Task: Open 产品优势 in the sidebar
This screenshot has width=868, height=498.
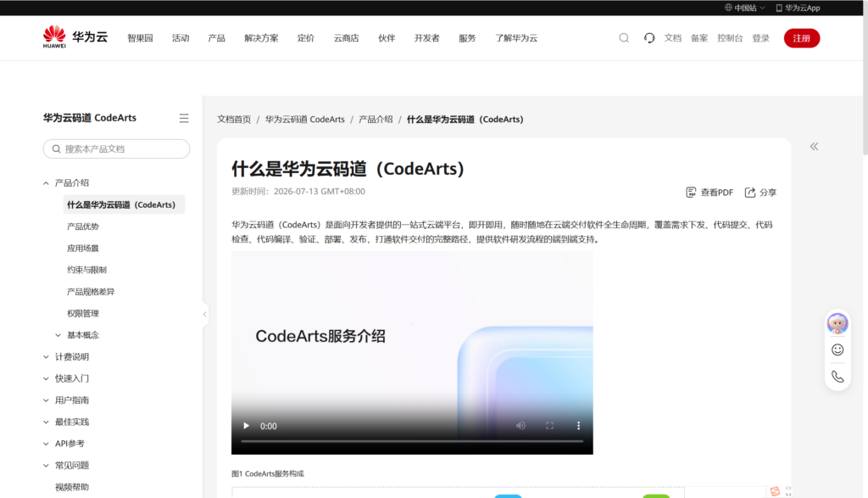Action: [82, 227]
